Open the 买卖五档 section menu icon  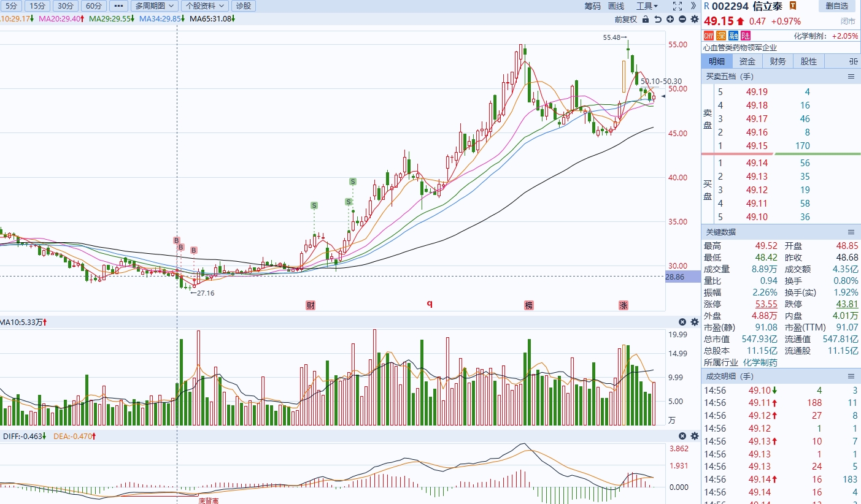851,77
